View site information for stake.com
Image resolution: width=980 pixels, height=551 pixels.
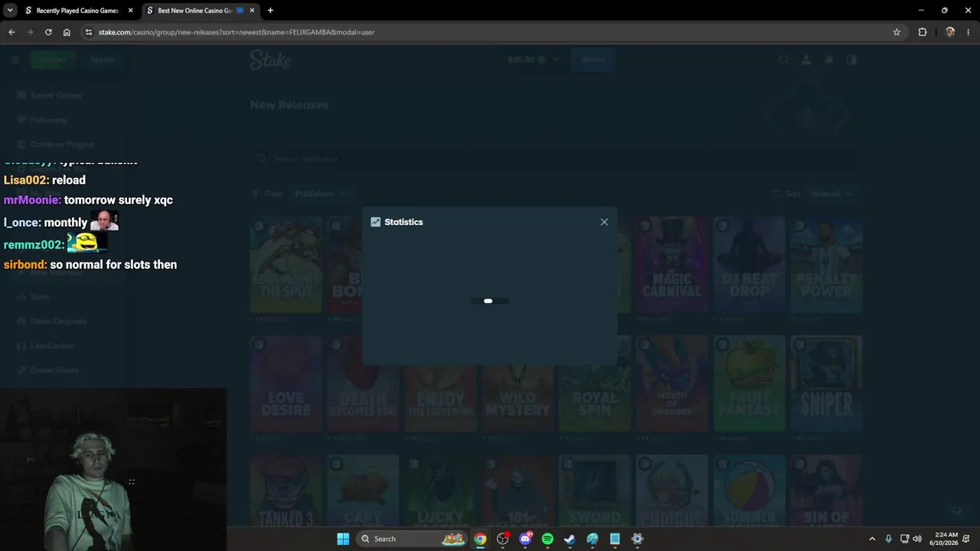click(x=89, y=32)
